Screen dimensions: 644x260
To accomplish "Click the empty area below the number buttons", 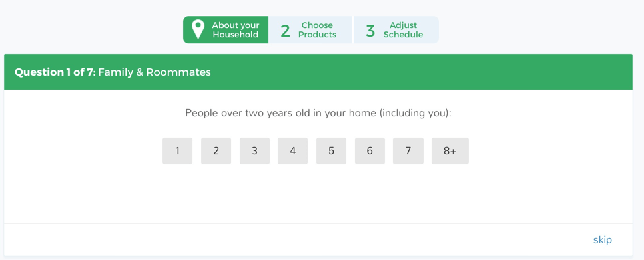I will click(x=318, y=193).
